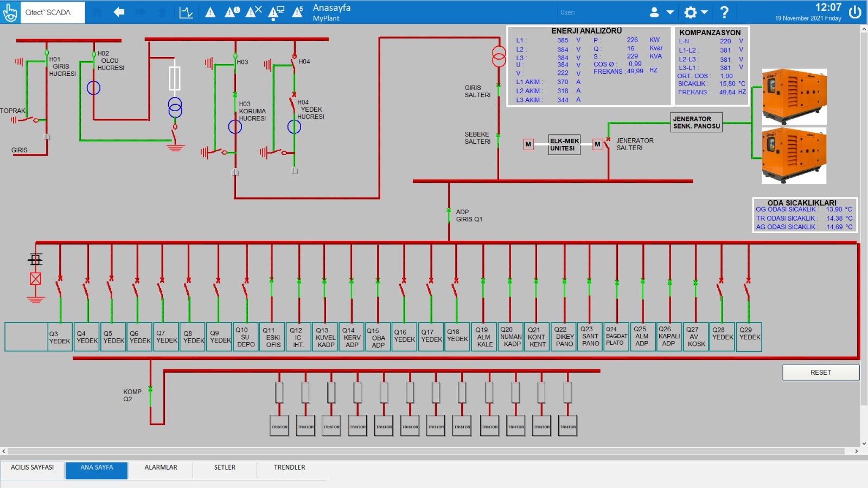Toggle the Q3 YEDEK breaker switch
The width and height of the screenshot is (868, 488).
(x=60, y=287)
